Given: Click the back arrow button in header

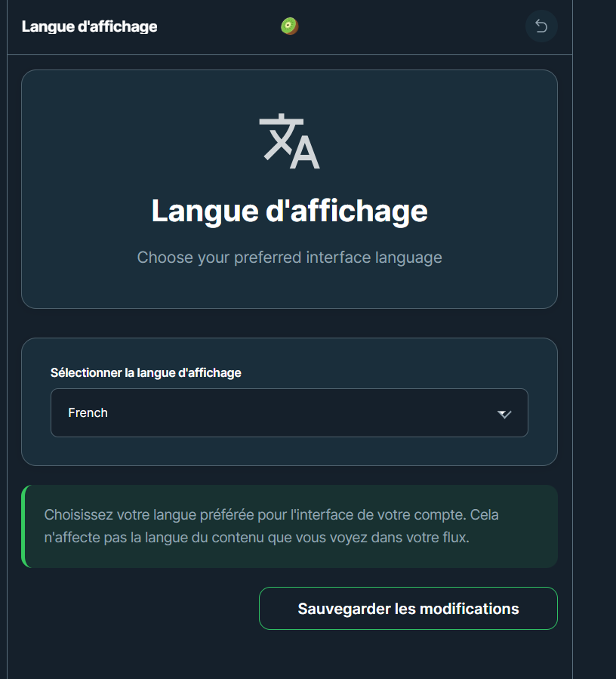Looking at the screenshot, I should click(x=541, y=26).
